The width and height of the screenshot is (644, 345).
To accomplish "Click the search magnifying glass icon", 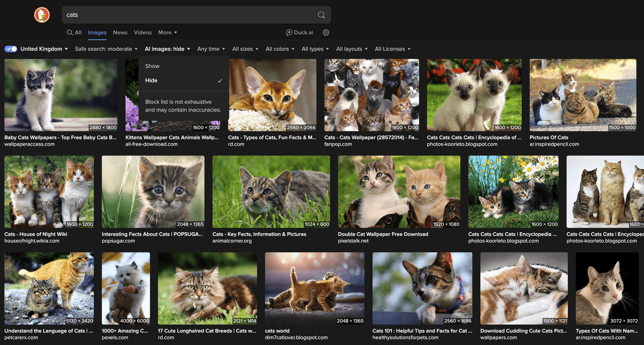I will click(x=320, y=15).
